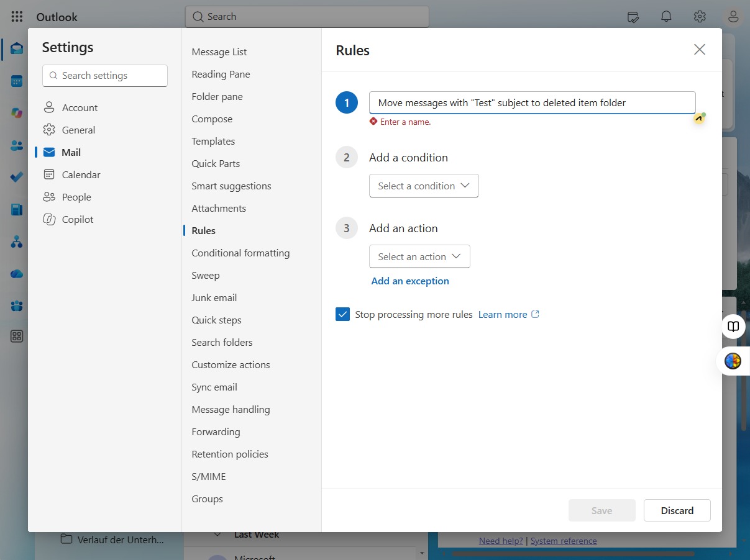Open People settings category
Image resolution: width=750 pixels, height=560 pixels.
(x=76, y=197)
